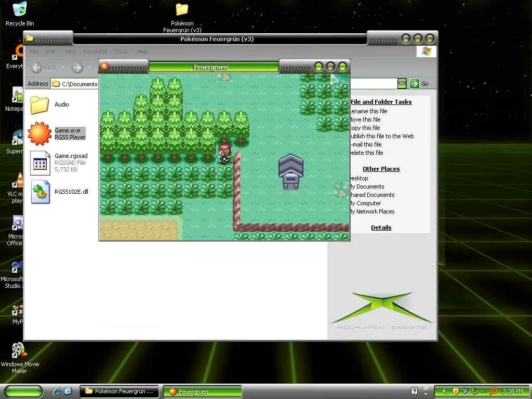Click the Forward arrow in Explorer toolbar
The height and width of the screenshot is (399, 532).
tap(77, 68)
